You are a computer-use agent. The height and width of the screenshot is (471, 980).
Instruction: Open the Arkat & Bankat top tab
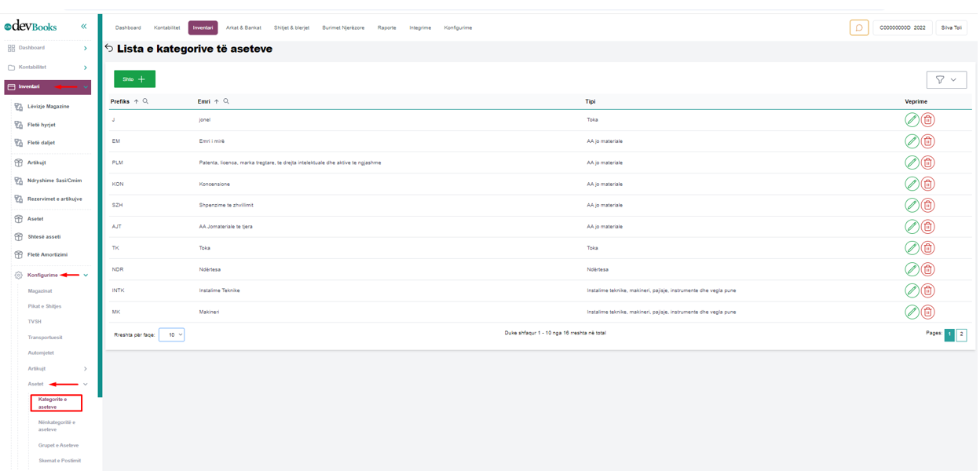243,27
